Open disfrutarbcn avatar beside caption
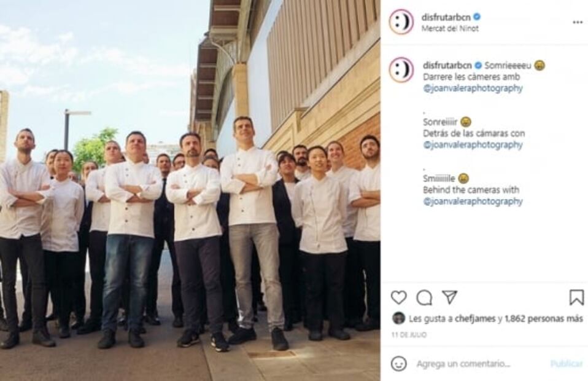Screen dimensions: 588x381 [401, 70]
